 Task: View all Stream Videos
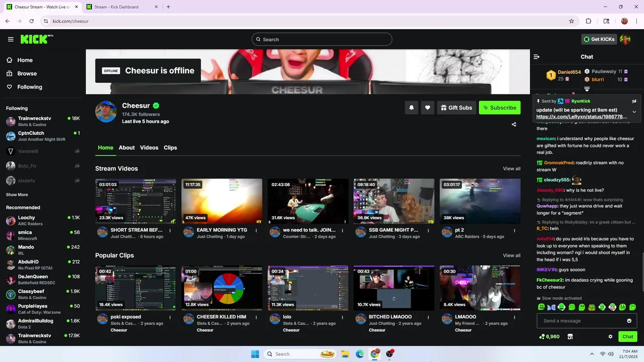click(512, 169)
